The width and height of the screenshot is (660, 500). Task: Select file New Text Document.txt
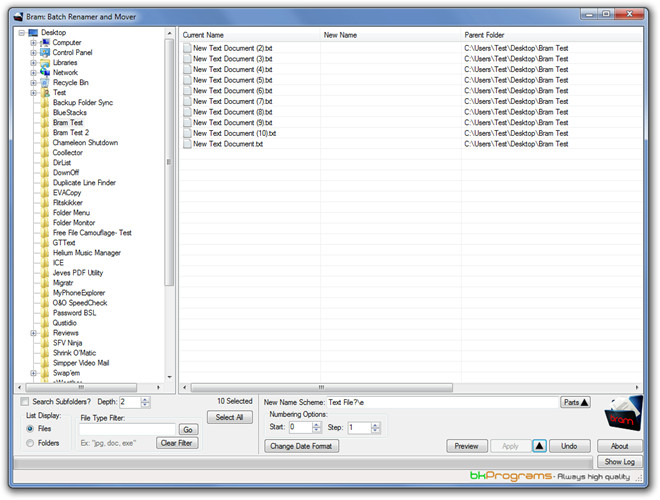[228, 144]
